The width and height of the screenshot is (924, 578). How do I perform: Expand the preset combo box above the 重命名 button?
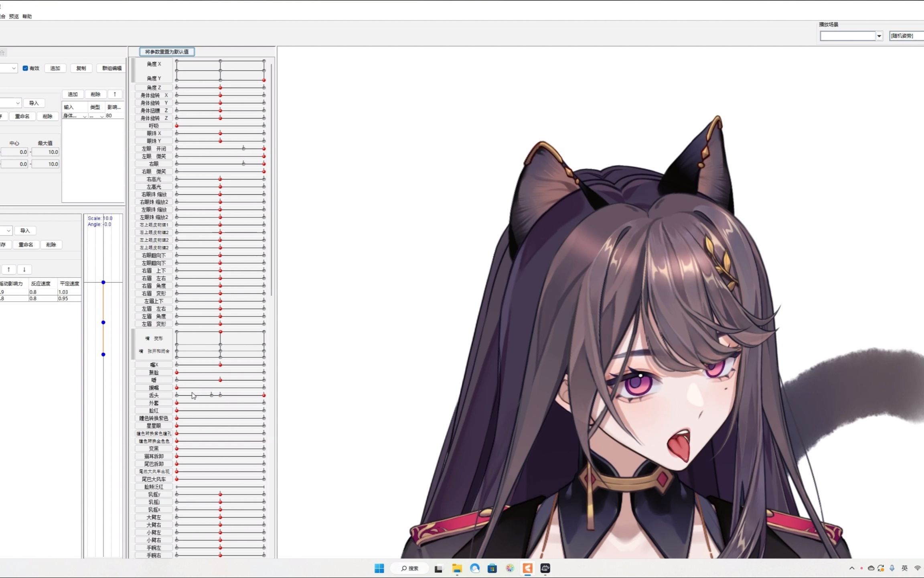tap(17, 103)
